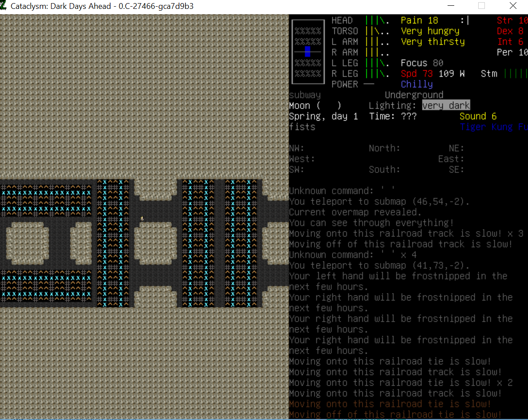Image resolution: width=528 pixels, height=420 pixels.
Task: Click the 'Very thirsty' status
Action: (433, 42)
